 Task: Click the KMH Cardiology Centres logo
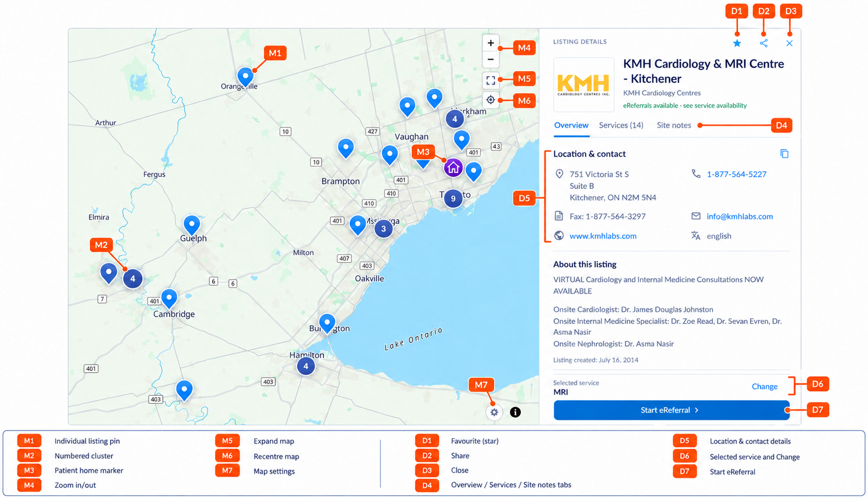(584, 84)
